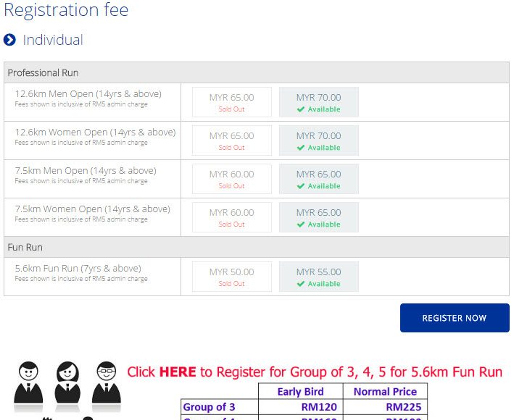
Task: Click HERE link for group registration
Action: [178, 372]
